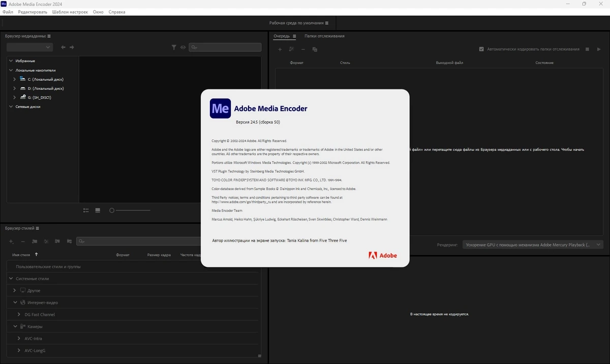The height and width of the screenshot is (364, 610).
Task: Add output in Queue toolbar
Action: tap(291, 49)
